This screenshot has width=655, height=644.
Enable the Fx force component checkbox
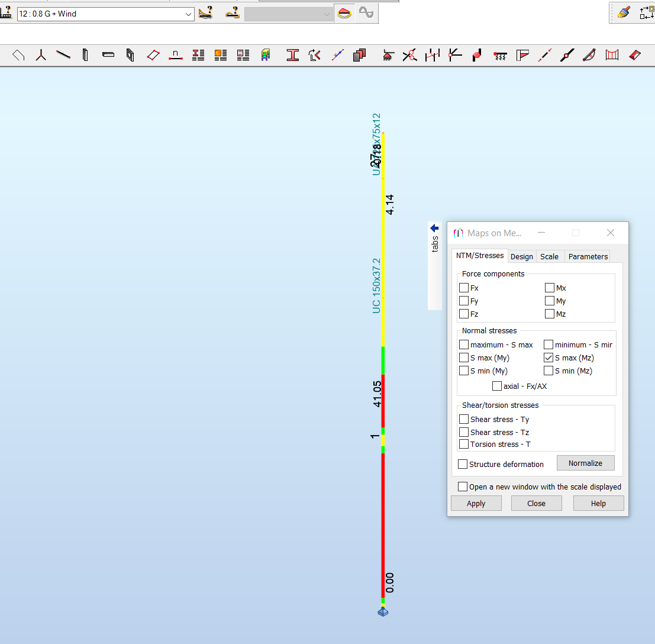464,288
